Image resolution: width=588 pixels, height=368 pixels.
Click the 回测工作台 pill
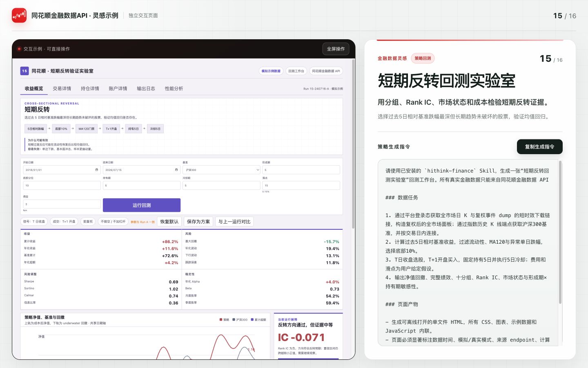(x=296, y=71)
